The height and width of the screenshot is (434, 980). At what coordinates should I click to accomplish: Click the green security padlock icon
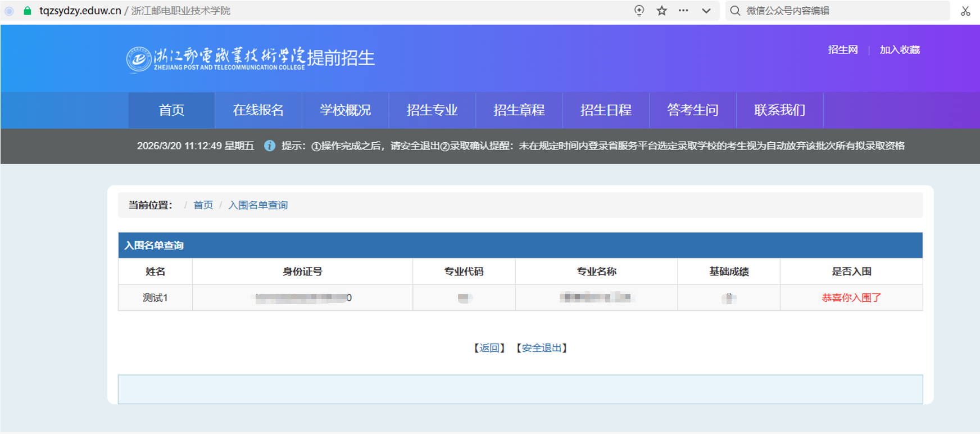(27, 11)
